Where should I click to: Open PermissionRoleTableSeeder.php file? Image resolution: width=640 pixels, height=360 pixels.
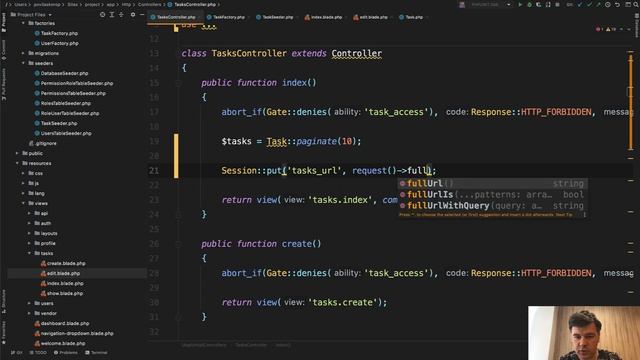click(x=74, y=83)
